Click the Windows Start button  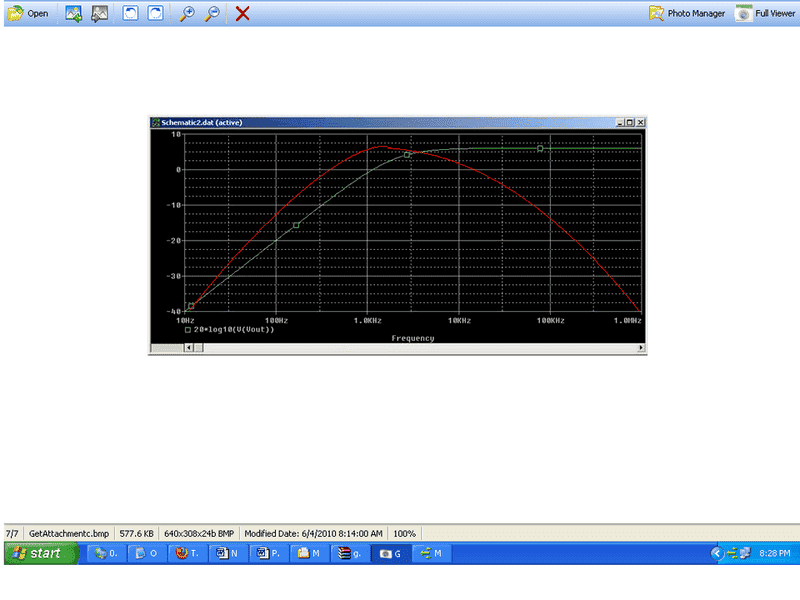coord(40,553)
